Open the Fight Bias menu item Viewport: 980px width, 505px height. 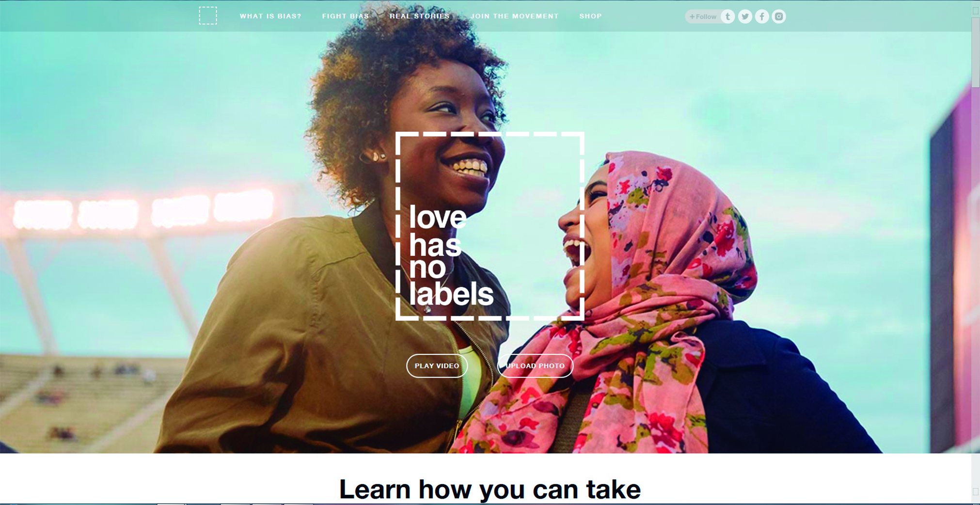[x=346, y=16]
